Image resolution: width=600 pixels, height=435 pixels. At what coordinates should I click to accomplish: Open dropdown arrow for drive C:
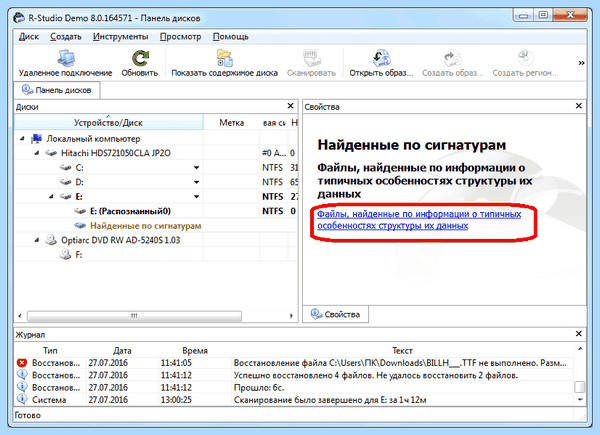tap(196, 168)
